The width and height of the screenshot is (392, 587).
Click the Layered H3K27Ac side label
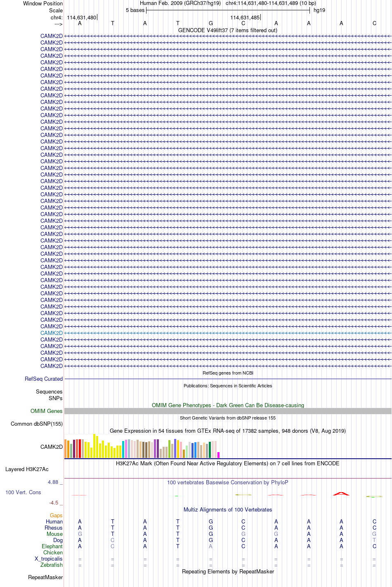pyautogui.click(x=27, y=469)
